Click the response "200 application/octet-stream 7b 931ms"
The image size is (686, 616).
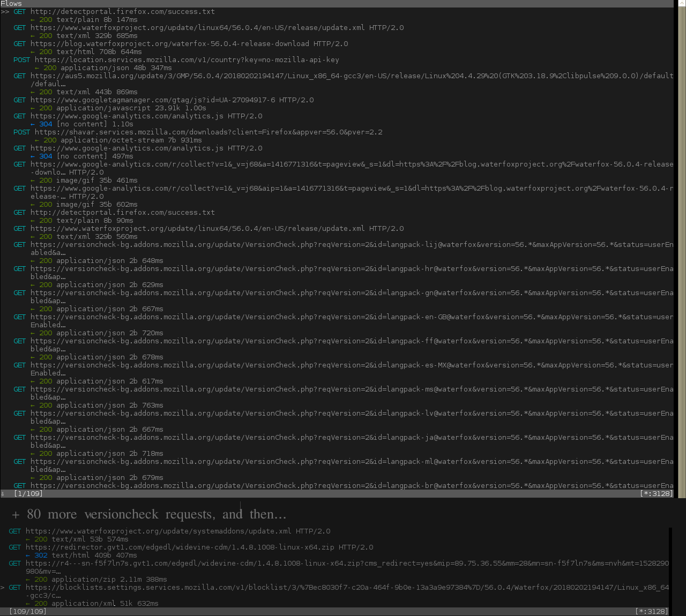[118, 140]
